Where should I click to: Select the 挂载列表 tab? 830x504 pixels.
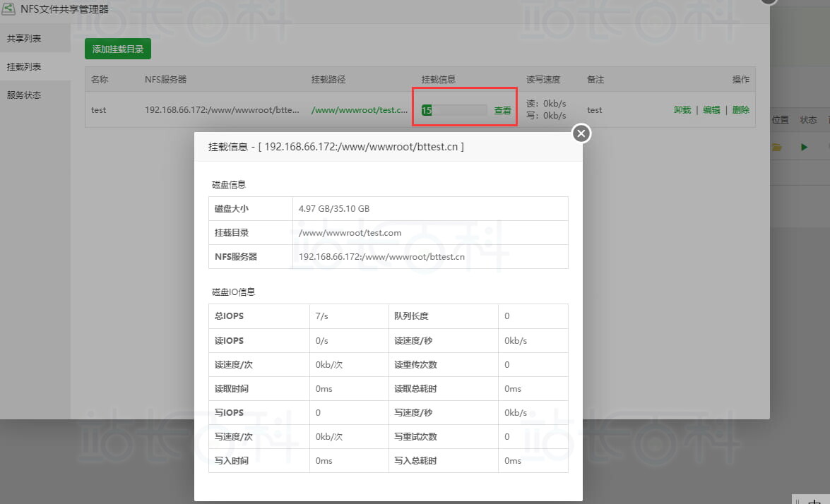click(x=24, y=66)
